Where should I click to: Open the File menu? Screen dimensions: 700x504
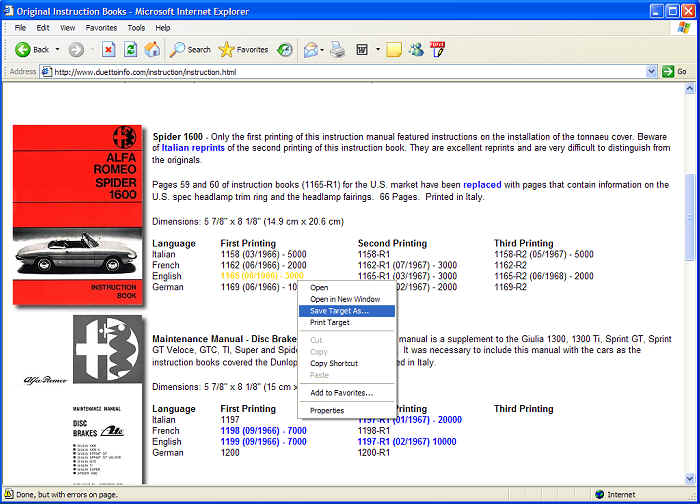(x=20, y=28)
